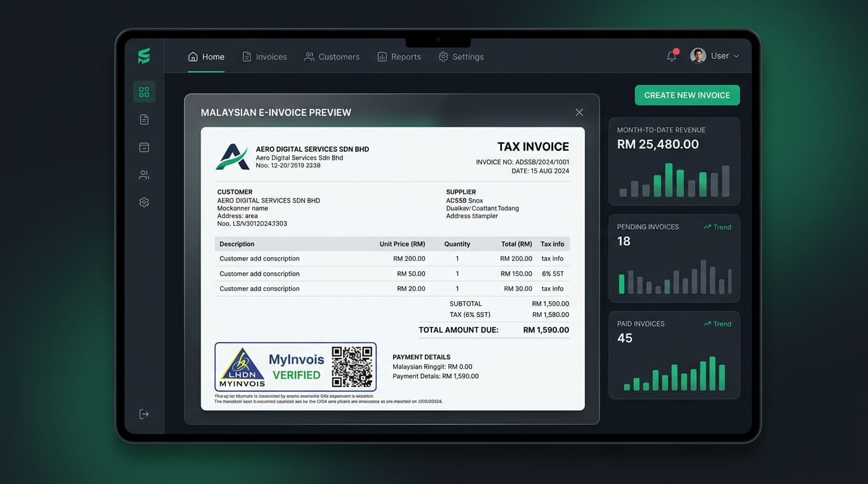868x484 pixels.
Task: Open the people sidebar icon
Action: click(144, 175)
